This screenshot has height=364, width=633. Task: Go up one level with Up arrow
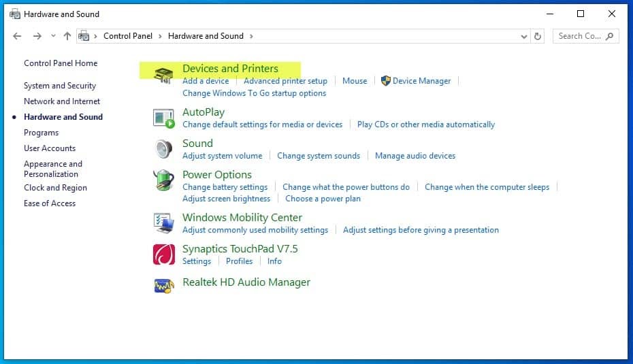coord(67,36)
